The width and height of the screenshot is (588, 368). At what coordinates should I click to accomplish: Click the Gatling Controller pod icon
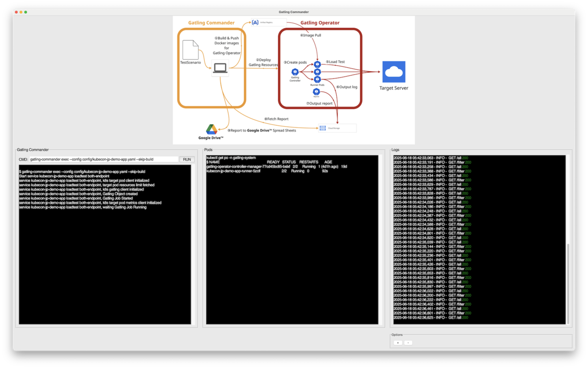[295, 72]
